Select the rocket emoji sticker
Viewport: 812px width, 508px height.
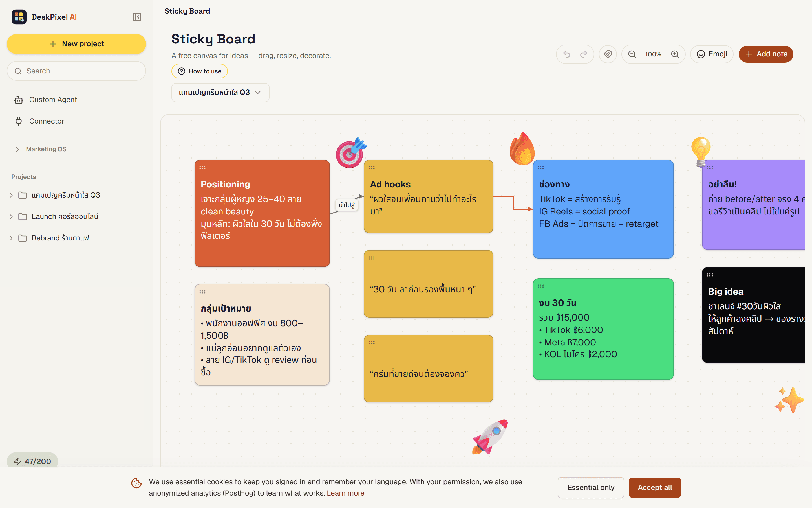(x=490, y=437)
